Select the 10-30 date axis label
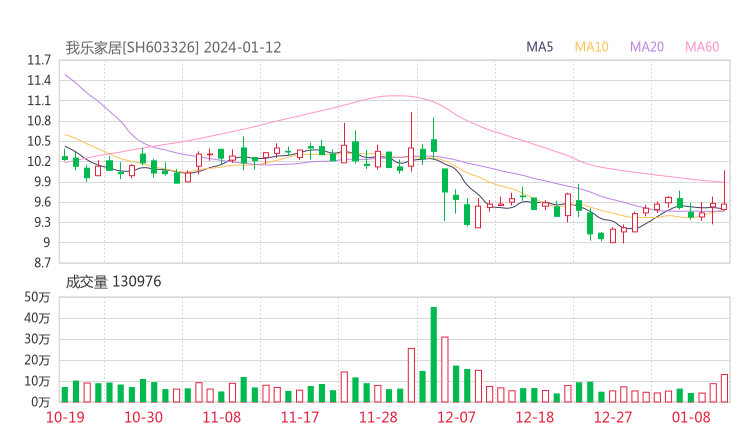Viewport: 740px width, 440px height. (x=143, y=417)
